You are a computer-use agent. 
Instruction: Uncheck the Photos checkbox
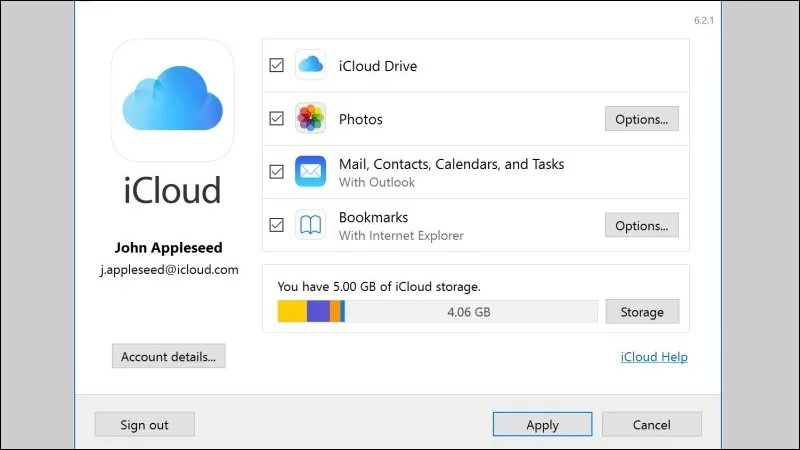coord(277,118)
